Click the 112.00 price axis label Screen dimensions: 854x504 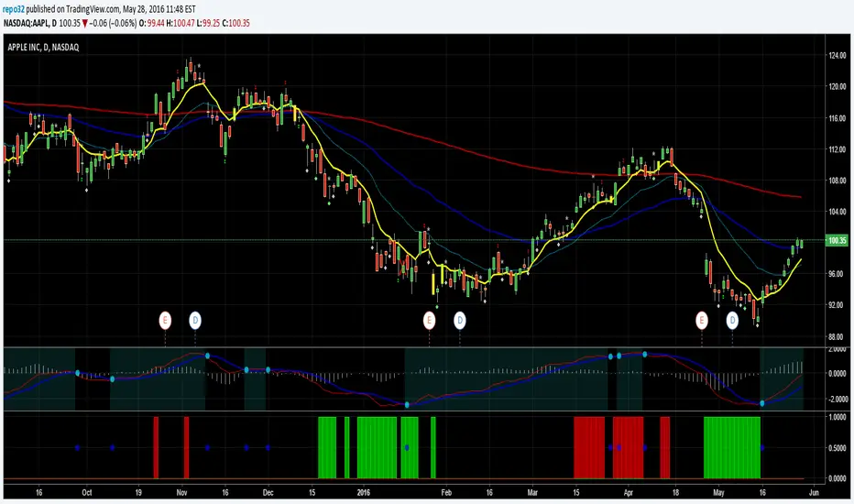(x=838, y=149)
